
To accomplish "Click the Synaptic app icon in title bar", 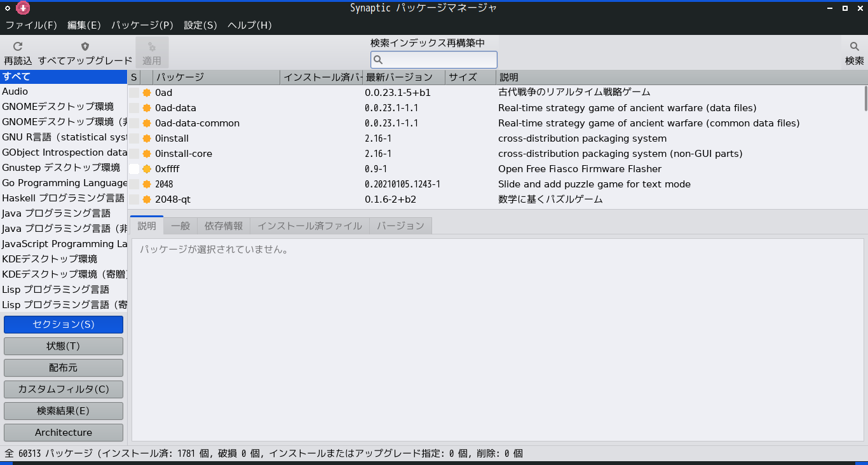I will point(23,8).
